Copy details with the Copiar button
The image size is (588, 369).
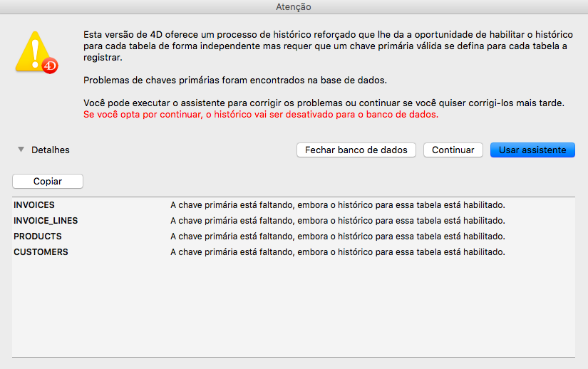click(x=48, y=182)
